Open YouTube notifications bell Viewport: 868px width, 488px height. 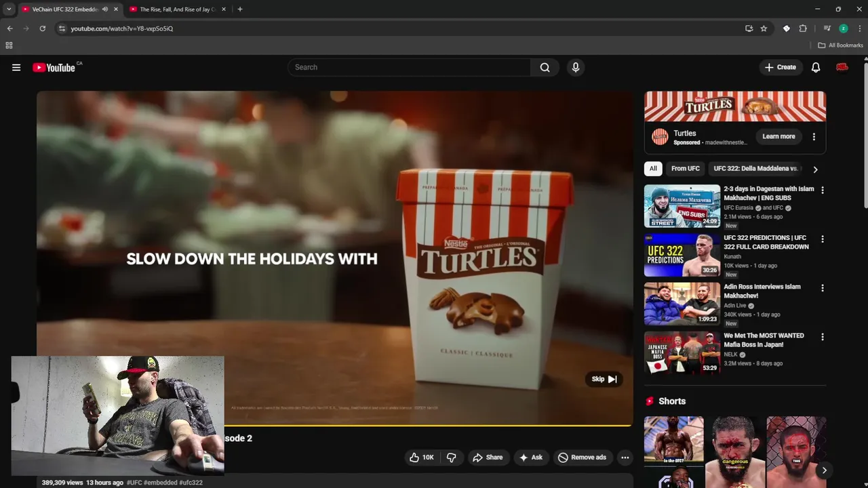coord(816,67)
